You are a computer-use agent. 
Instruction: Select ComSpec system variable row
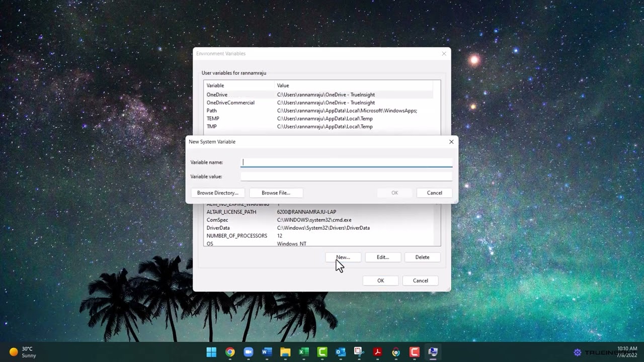pos(318,220)
